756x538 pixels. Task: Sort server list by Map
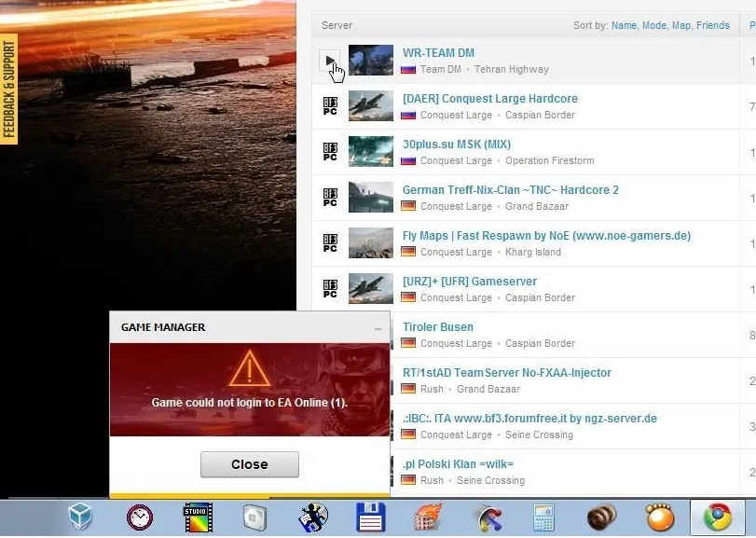pyautogui.click(x=681, y=25)
